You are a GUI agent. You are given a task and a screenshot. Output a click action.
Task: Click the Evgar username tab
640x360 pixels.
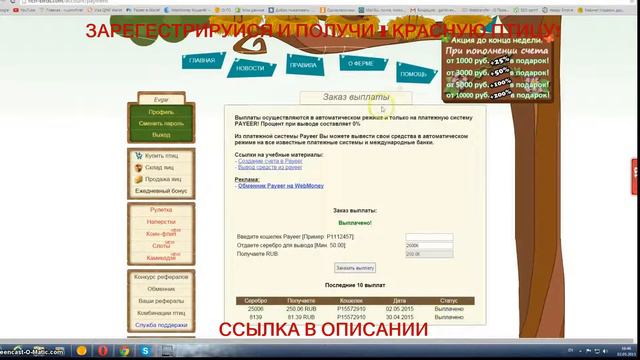161,100
